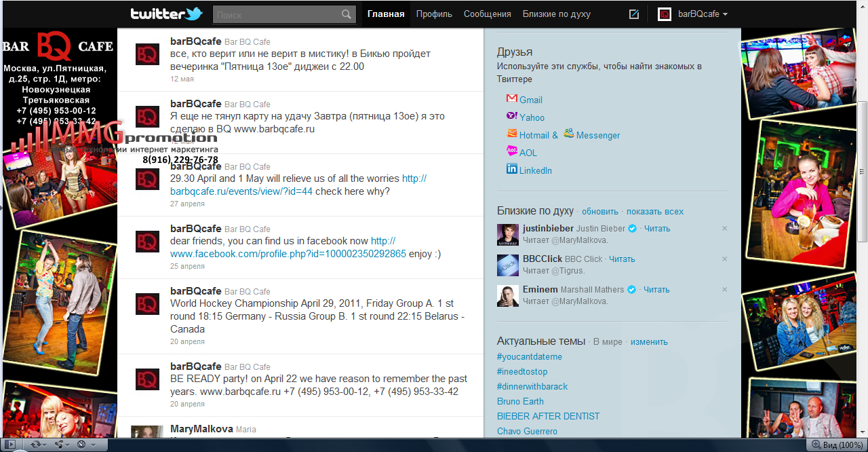Viewport: 868px width, 452px height.
Task: Expand the Opera Unite dropdown arrow
Action: [68, 445]
